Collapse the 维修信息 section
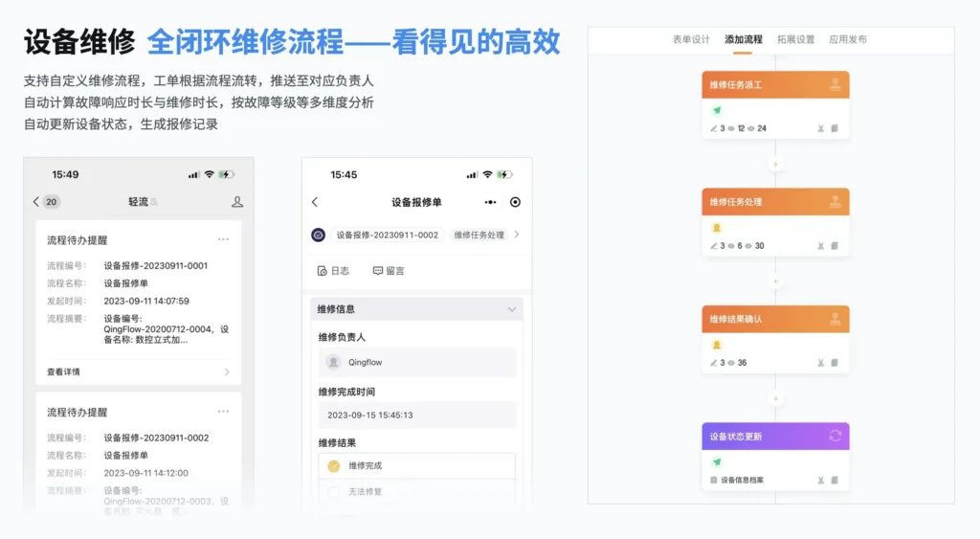The height and width of the screenshot is (539, 980). [x=512, y=309]
